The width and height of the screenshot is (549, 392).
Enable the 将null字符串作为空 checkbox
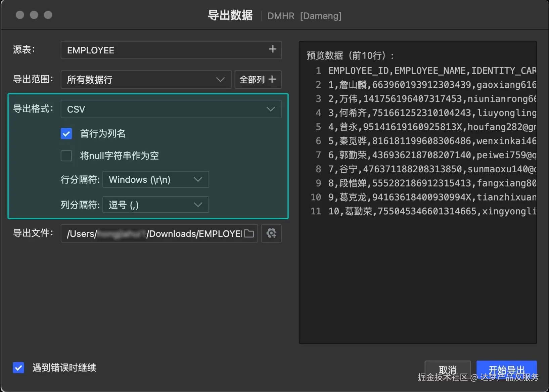(66, 156)
